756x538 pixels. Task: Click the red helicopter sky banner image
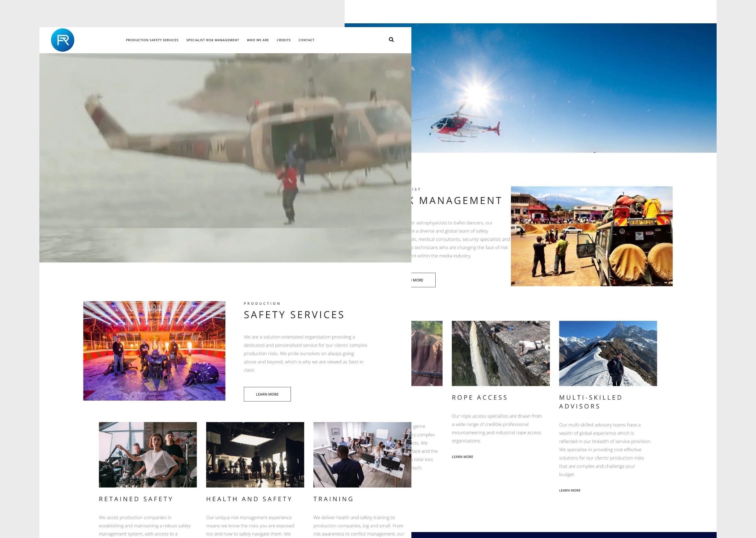click(x=564, y=88)
